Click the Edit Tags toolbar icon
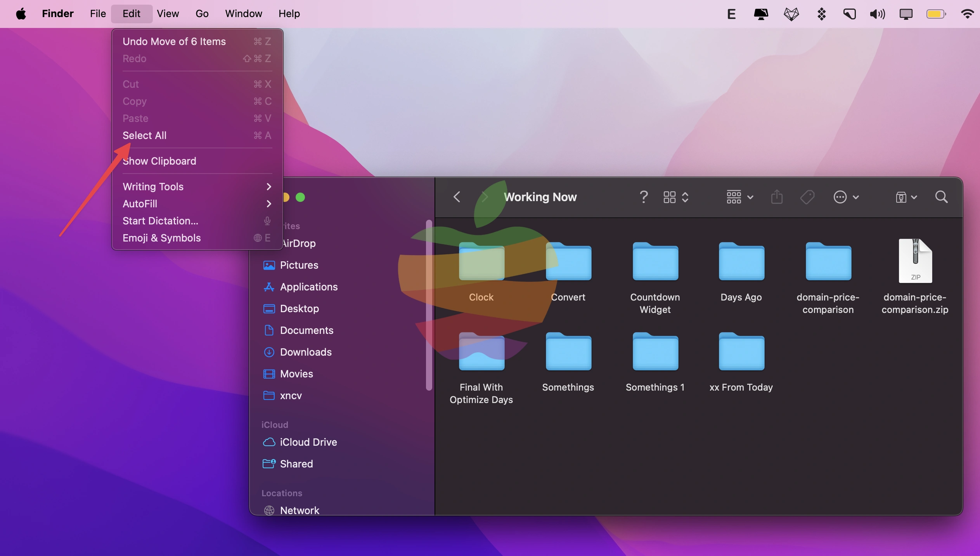980x556 pixels. tap(807, 197)
